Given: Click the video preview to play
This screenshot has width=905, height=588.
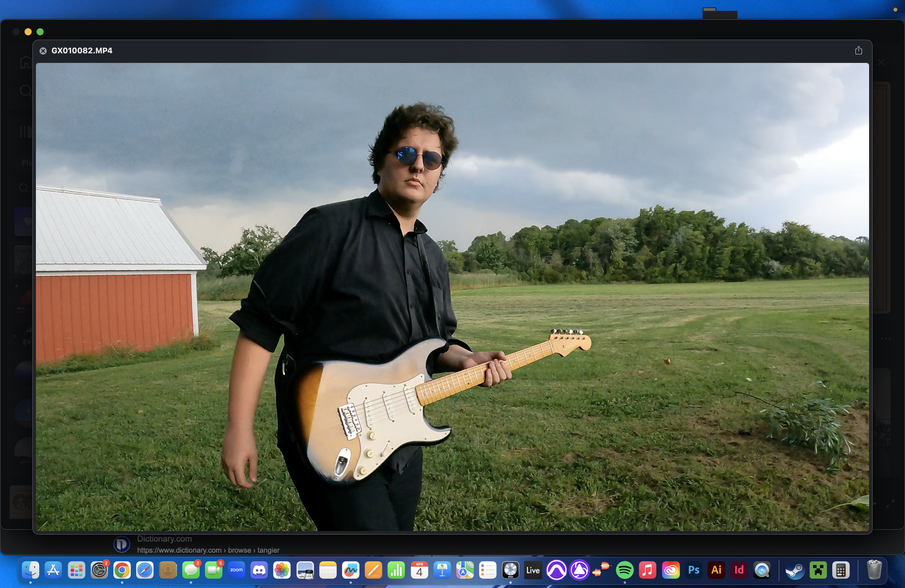Looking at the screenshot, I should tap(452, 297).
